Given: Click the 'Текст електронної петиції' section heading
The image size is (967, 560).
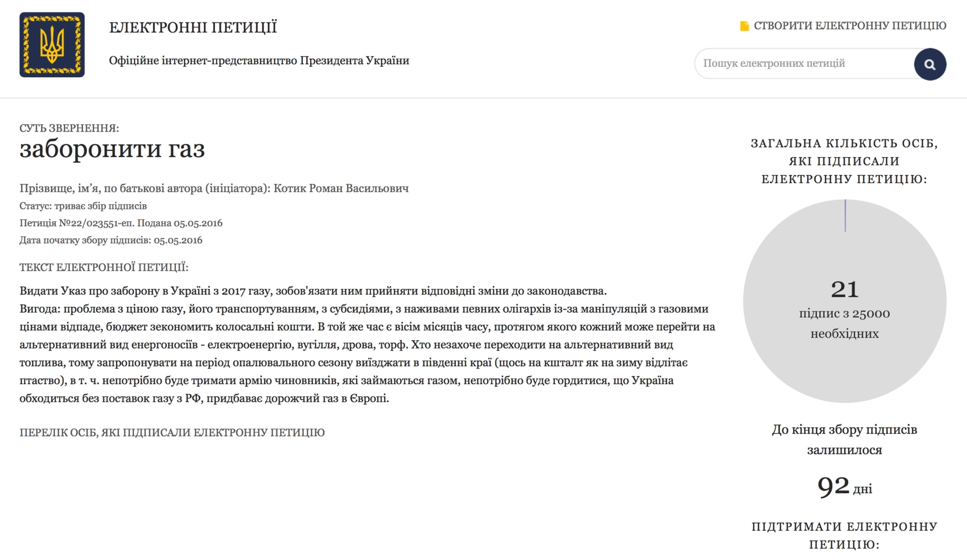Looking at the screenshot, I should [104, 268].
